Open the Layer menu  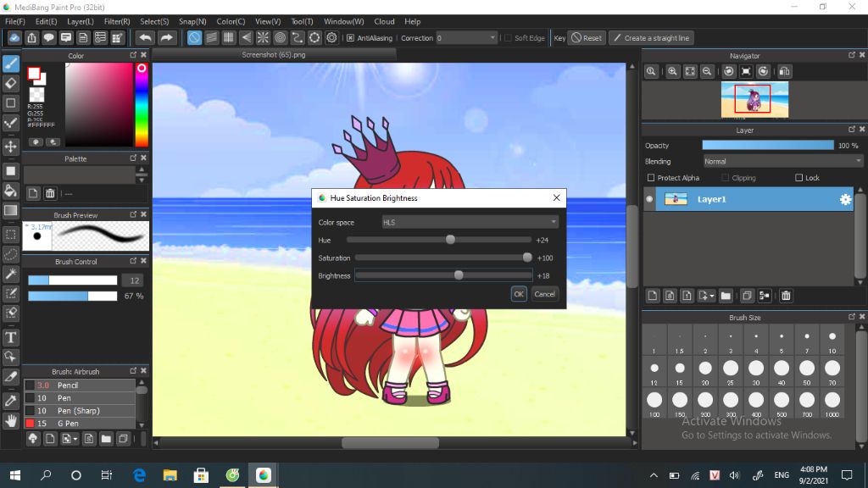pos(81,21)
